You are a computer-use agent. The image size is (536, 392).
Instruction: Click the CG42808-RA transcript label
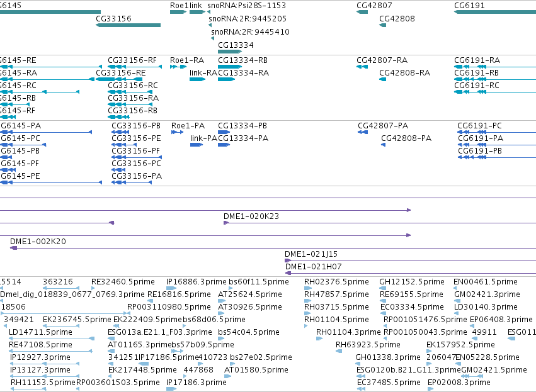tap(405, 73)
